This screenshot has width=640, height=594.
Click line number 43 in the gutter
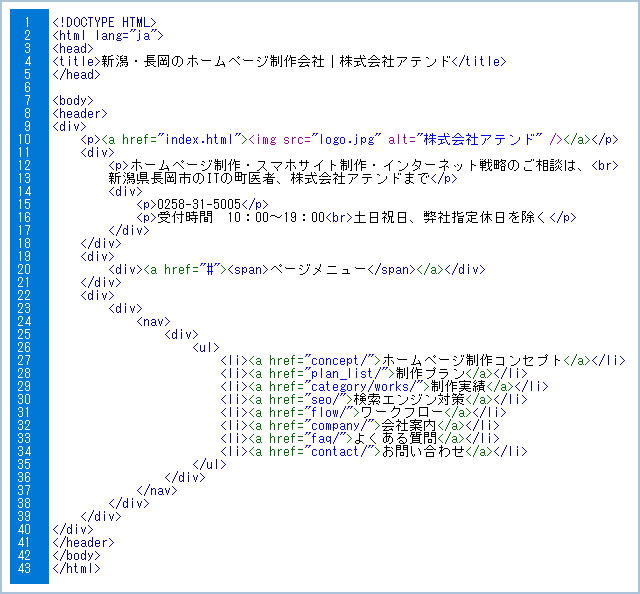coord(24,568)
